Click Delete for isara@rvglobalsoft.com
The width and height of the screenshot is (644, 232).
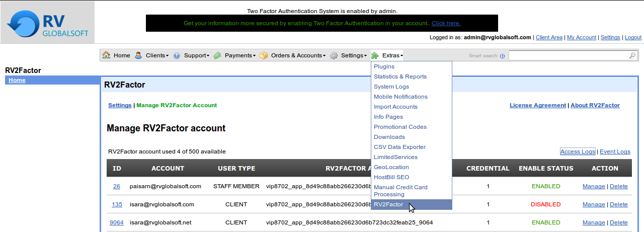(x=619, y=204)
